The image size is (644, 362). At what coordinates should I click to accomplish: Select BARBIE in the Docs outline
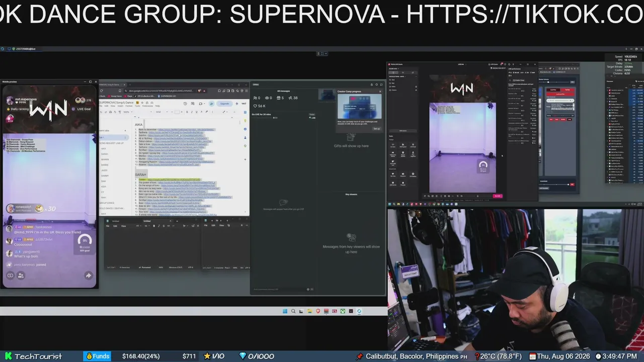click(105, 165)
